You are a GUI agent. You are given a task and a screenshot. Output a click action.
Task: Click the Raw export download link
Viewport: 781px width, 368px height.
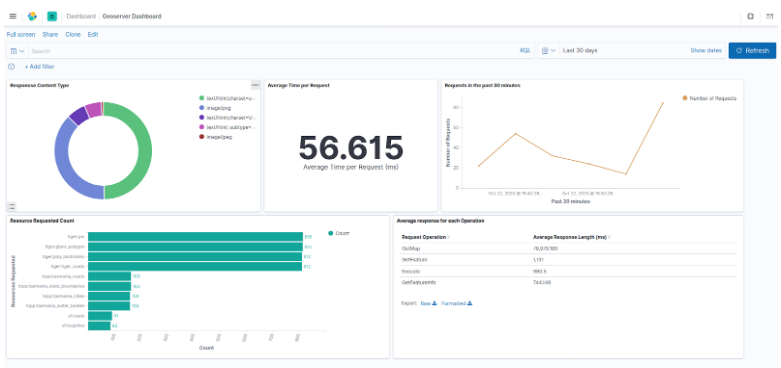(428, 303)
